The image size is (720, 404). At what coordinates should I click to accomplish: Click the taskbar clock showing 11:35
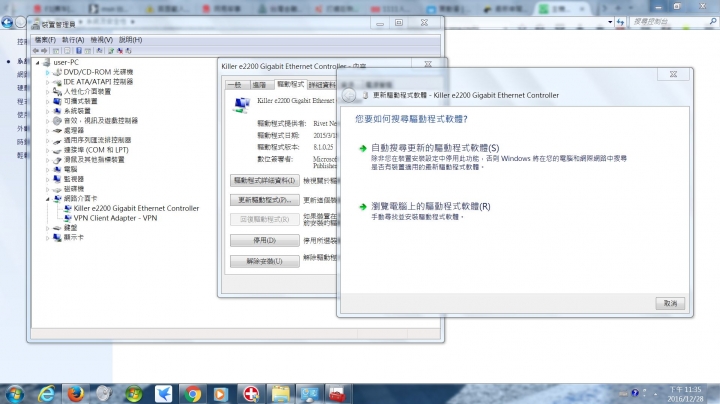tap(685, 394)
